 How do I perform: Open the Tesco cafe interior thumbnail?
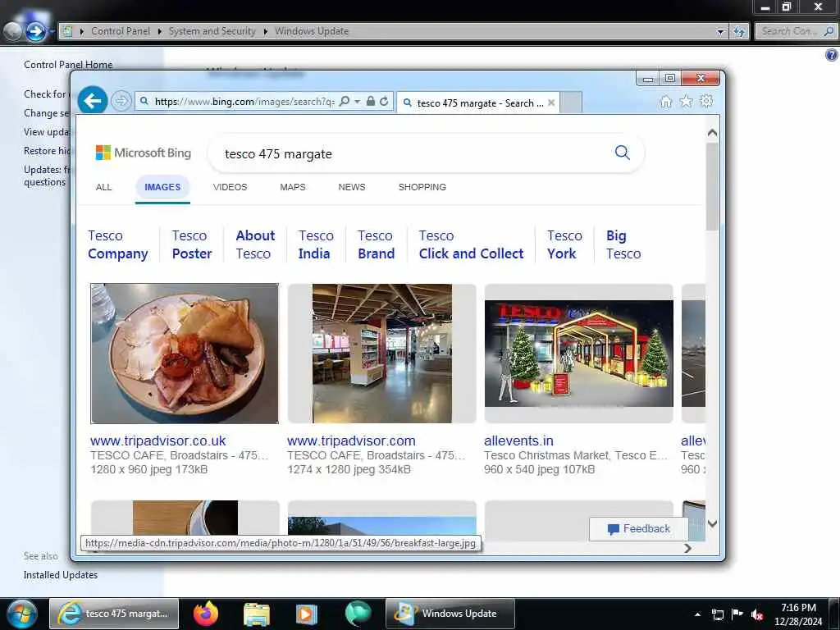coord(381,354)
